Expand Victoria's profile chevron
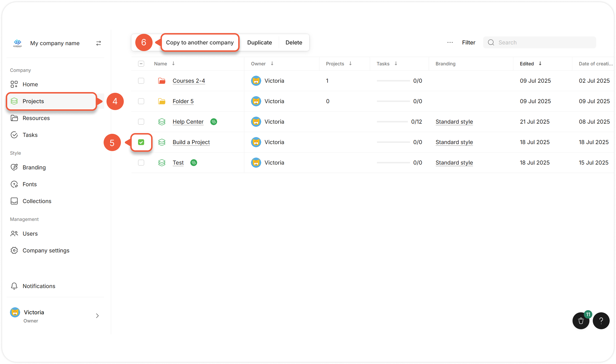Image resolution: width=616 pixels, height=364 pixels. pos(97,316)
